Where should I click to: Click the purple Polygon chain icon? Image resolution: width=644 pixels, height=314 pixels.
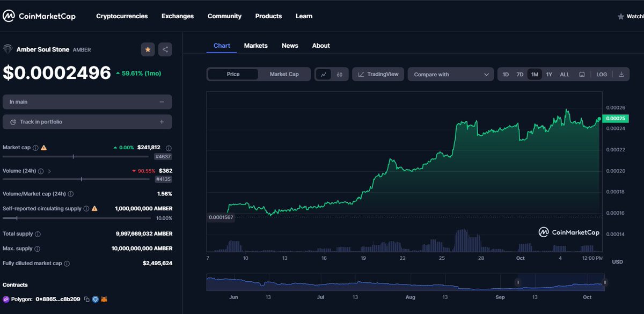coord(6,299)
